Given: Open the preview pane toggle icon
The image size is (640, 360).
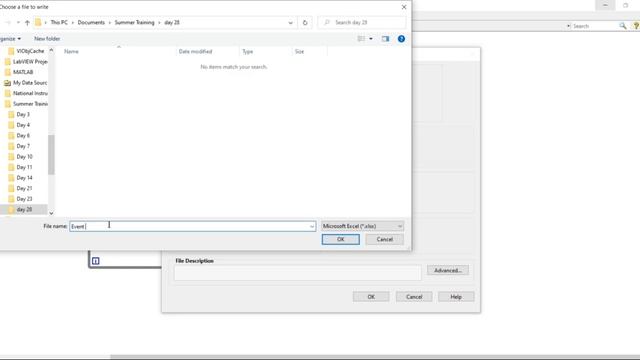Looking at the screenshot, I should [385, 39].
